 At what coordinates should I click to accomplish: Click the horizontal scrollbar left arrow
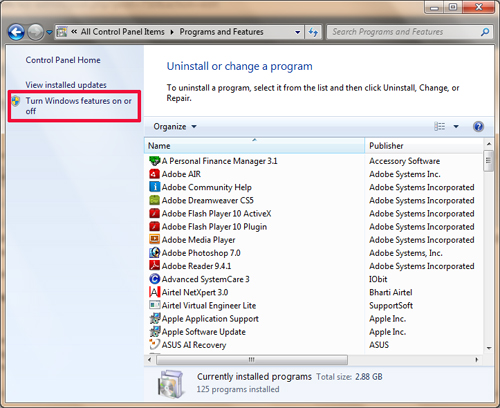tap(150, 360)
